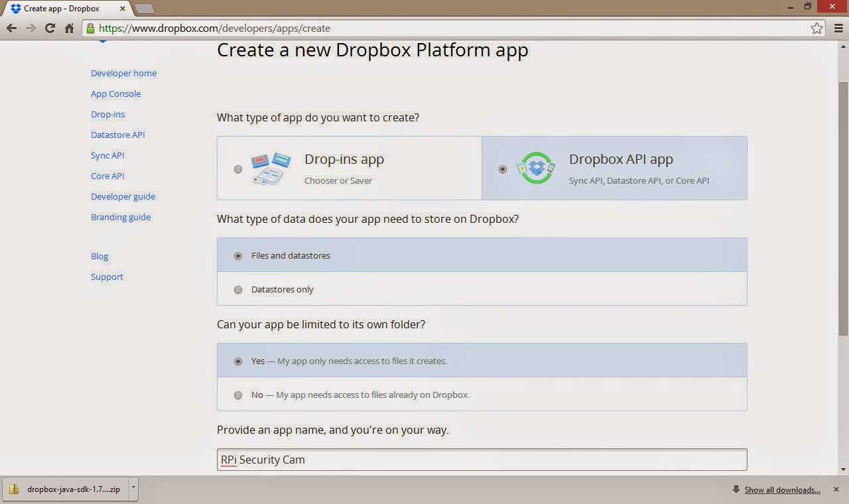Select Yes, app limited to own folder

pyautogui.click(x=482, y=361)
